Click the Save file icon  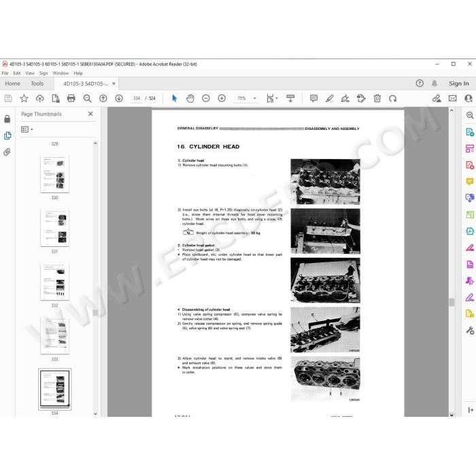point(8,99)
